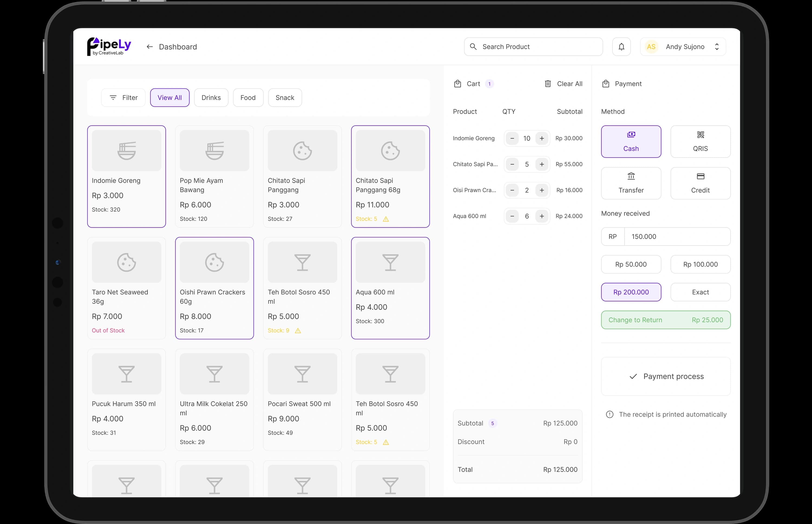This screenshot has width=812, height=524.
Task: Increase Aqua 600 ml quantity in cart
Action: pyautogui.click(x=542, y=216)
